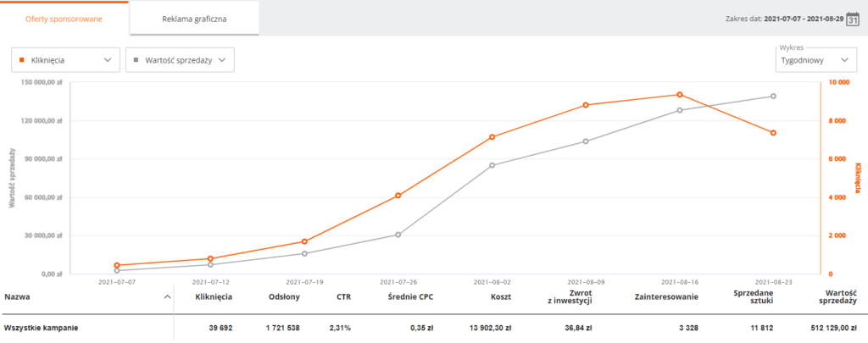Click the orange Kliknięcia color square
The width and height of the screenshot is (868, 343).
point(21,59)
